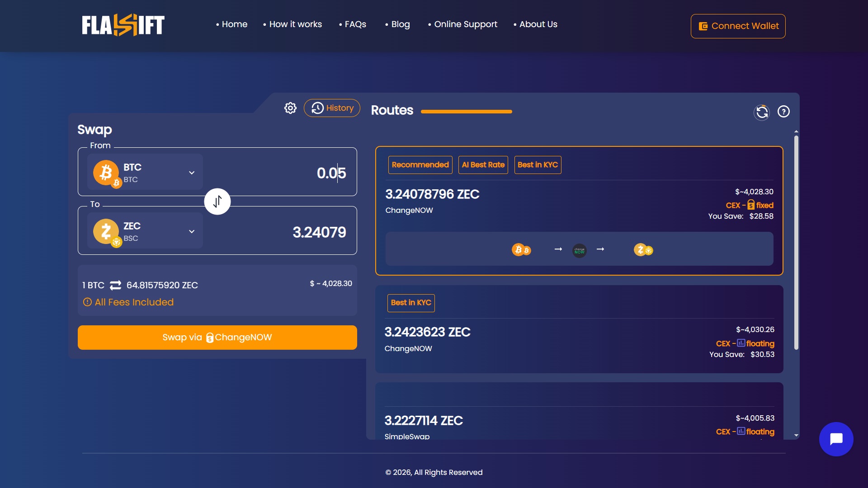Click the refresh routes icon
Image resolution: width=868 pixels, height=488 pixels.
(762, 112)
